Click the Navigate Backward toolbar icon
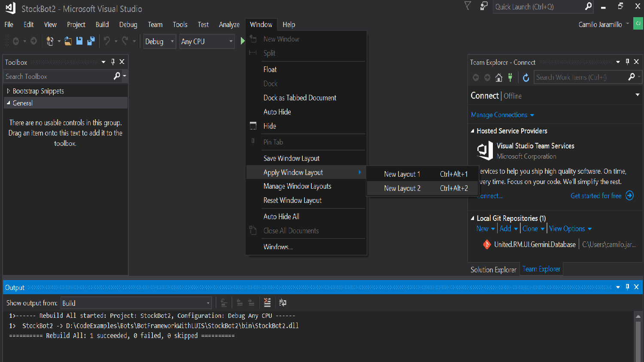The image size is (644, 362). pyautogui.click(x=16, y=41)
